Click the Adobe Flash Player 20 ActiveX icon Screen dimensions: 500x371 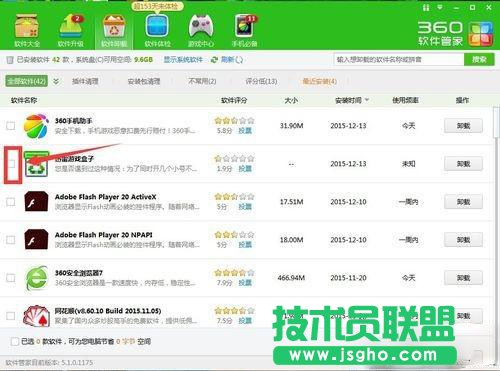(36, 201)
